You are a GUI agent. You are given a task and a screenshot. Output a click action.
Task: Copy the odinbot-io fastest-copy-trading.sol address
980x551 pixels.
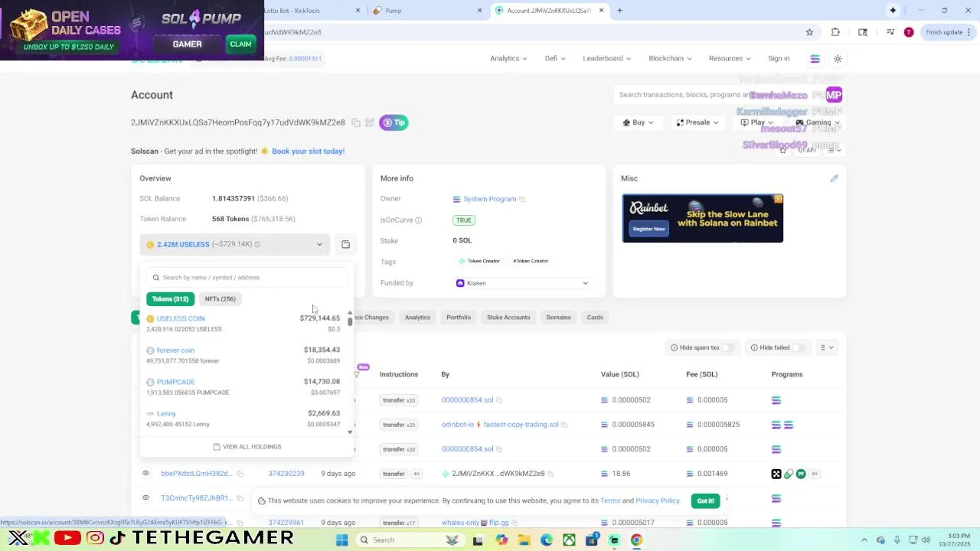[565, 425]
